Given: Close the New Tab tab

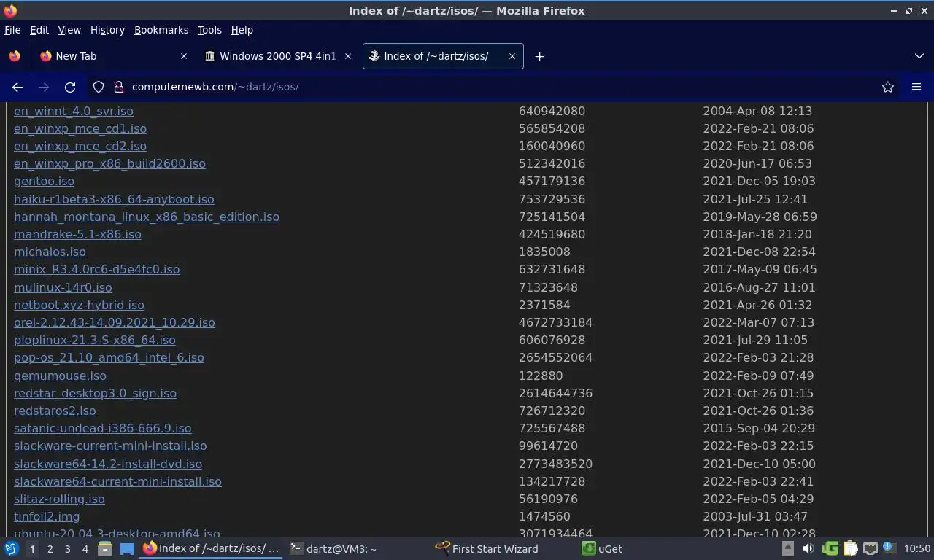Looking at the screenshot, I should (x=184, y=56).
